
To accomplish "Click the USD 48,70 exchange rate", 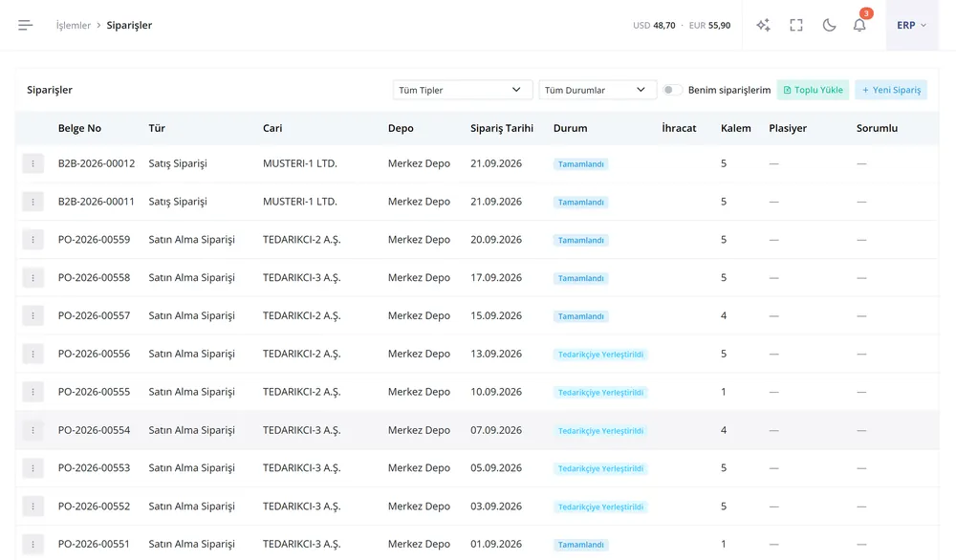I will (654, 25).
